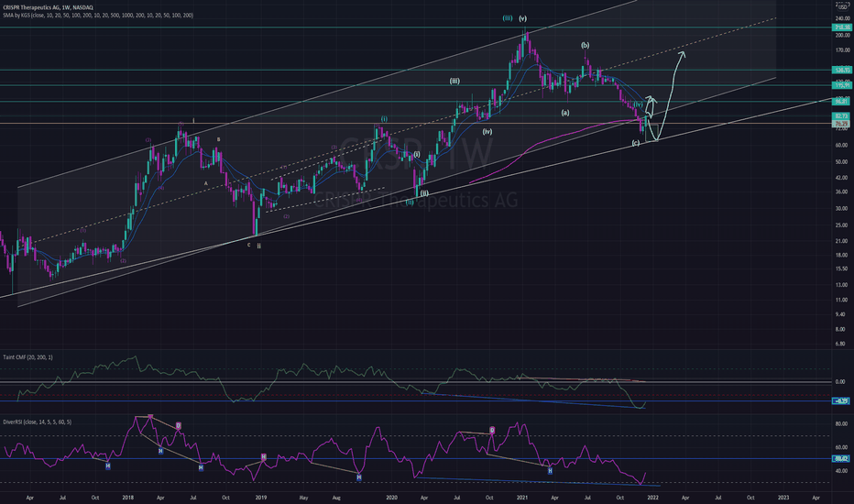Select the small B corrective wave label

click(218, 139)
